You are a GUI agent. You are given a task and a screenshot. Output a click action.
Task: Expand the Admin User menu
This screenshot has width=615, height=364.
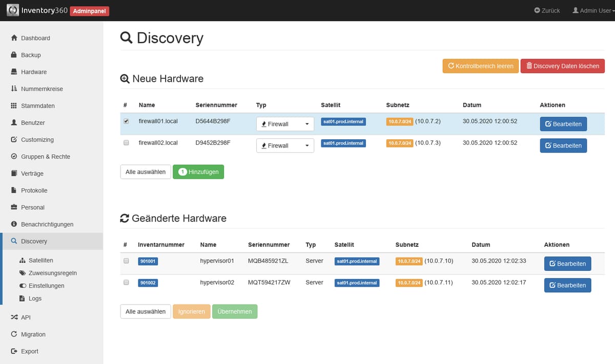(x=593, y=10)
